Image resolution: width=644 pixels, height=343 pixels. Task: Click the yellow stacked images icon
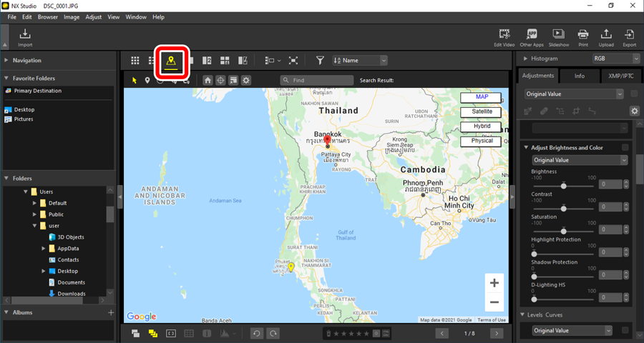click(x=153, y=334)
